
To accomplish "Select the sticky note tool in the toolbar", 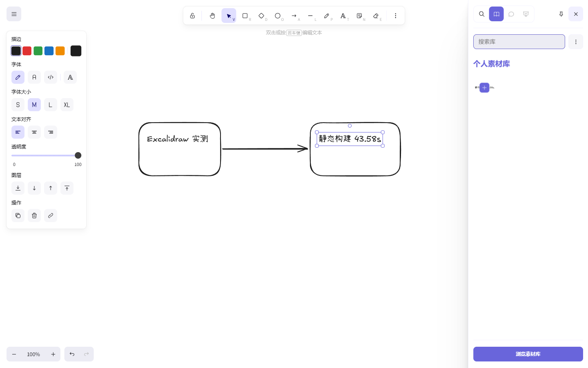I will pos(359,16).
